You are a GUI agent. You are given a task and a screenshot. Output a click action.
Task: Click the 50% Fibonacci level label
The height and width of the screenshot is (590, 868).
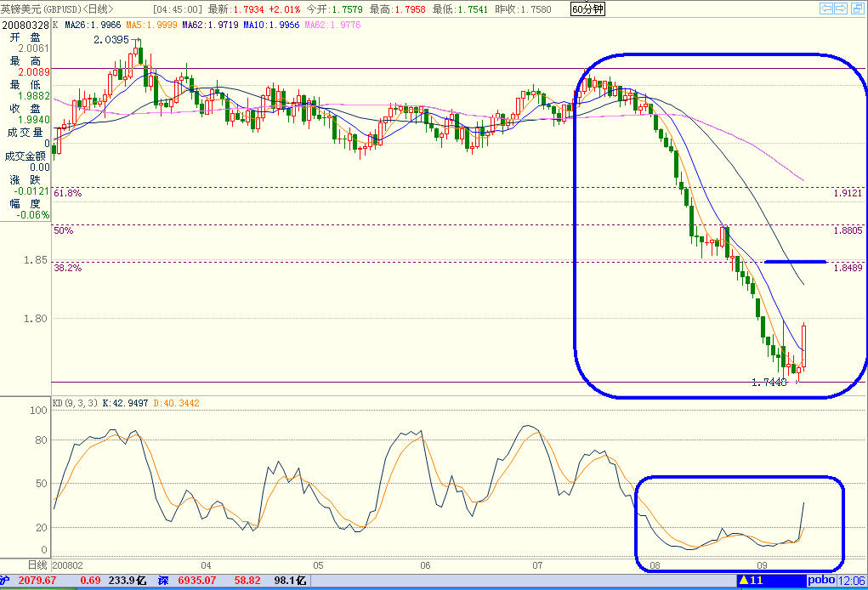(x=64, y=230)
